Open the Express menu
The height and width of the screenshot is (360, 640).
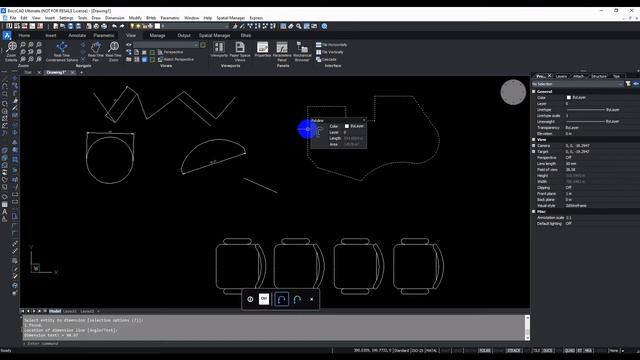click(256, 18)
